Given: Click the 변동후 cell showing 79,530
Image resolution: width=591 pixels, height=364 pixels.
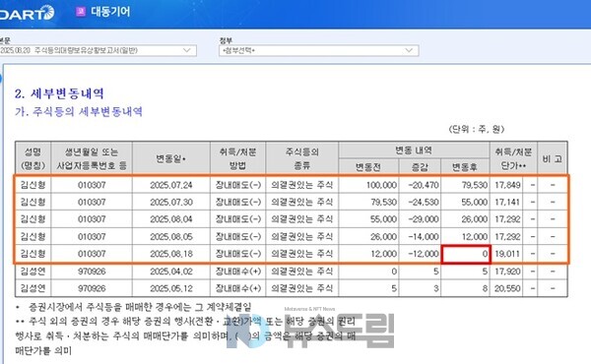Looking at the screenshot, I should [x=465, y=185].
